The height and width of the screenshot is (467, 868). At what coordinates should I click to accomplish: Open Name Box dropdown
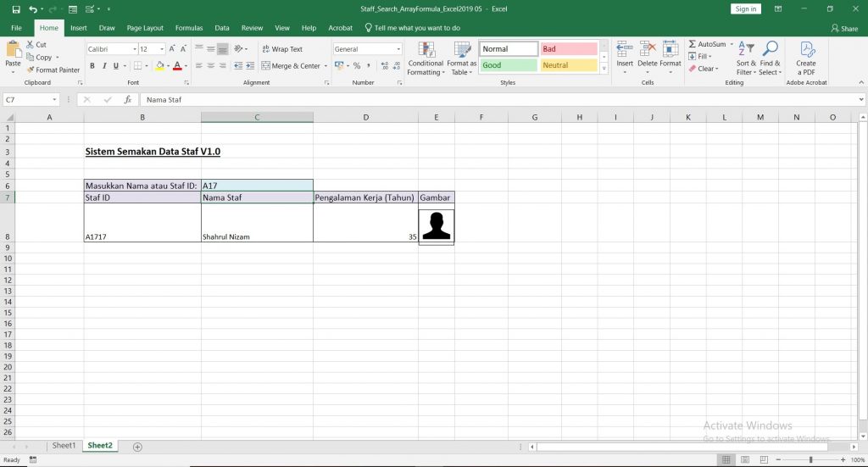54,100
